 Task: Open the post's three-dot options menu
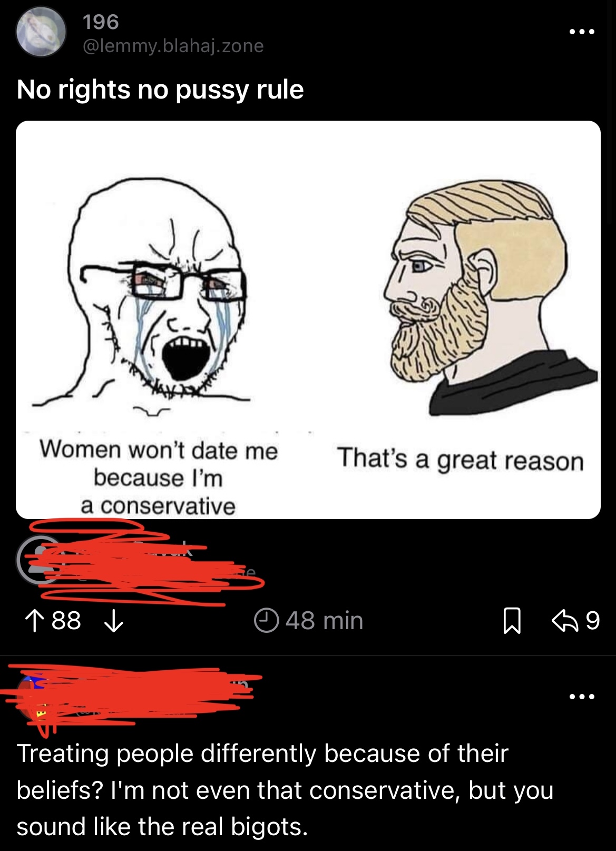582,32
